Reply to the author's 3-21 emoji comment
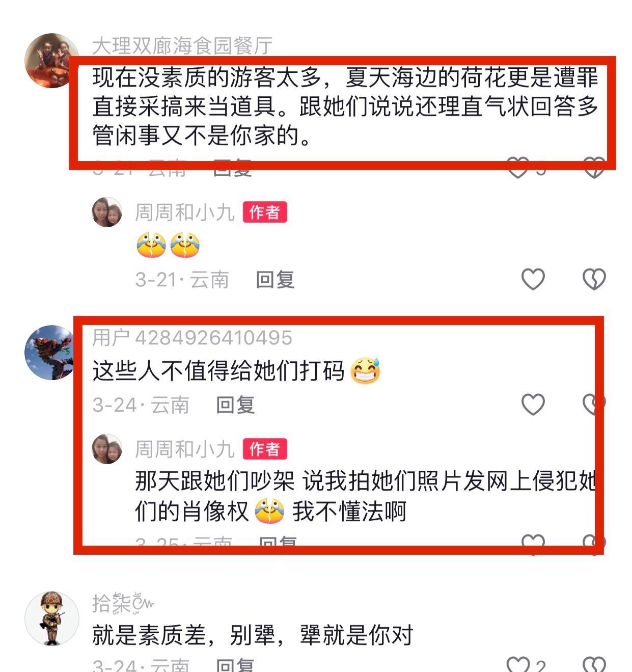The image size is (632, 672). coord(275,280)
